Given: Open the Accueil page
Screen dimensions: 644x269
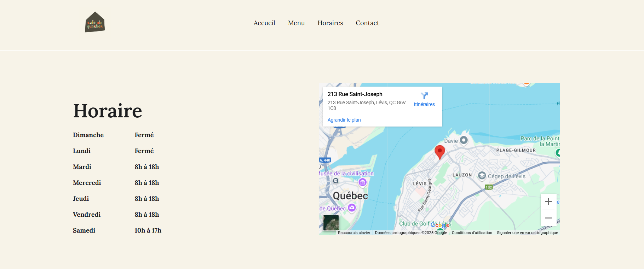Looking at the screenshot, I should pos(264,23).
